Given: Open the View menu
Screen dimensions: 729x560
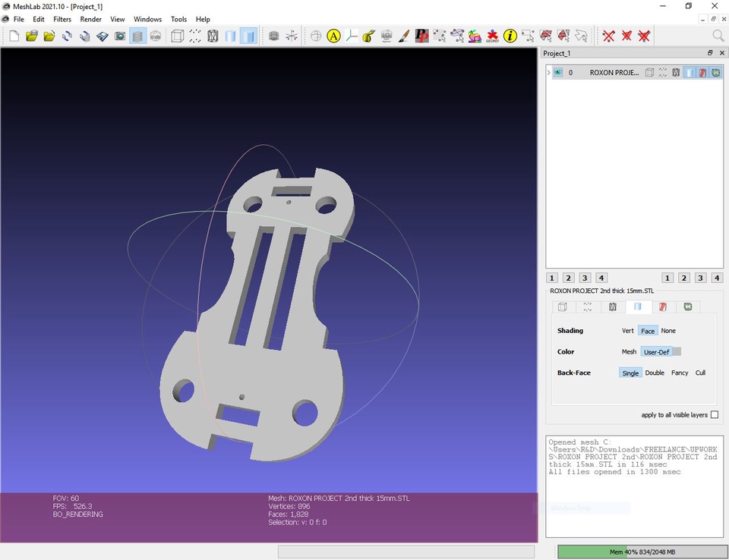Looking at the screenshot, I should tap(117, 19).
